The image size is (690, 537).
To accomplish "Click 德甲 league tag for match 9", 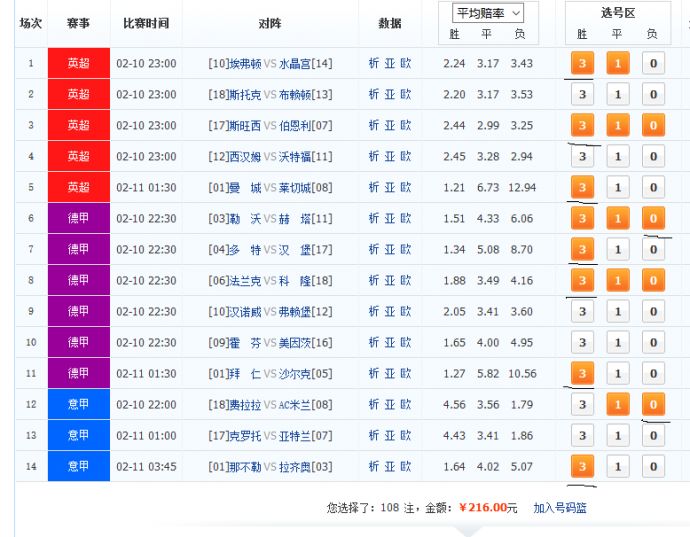I will (x=79, y=311).
